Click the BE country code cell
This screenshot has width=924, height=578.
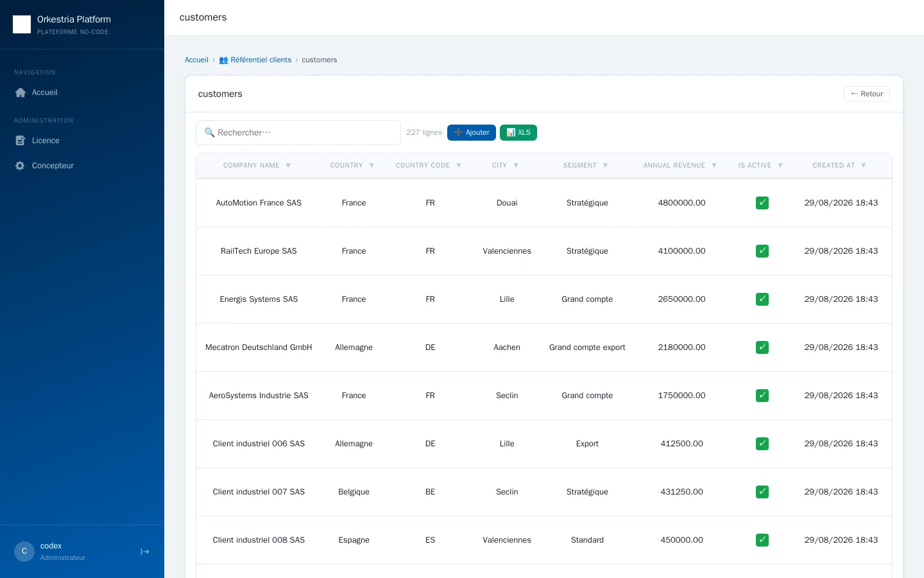click(x=431, y=492)
